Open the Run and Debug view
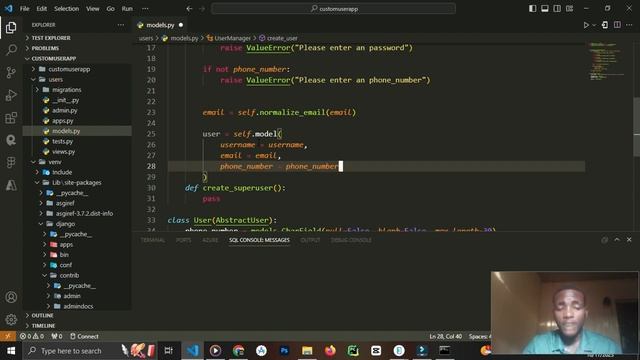 click(x=11, y=95)
